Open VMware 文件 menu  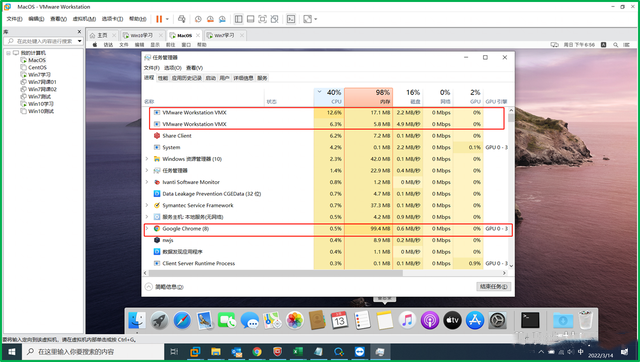14,19
